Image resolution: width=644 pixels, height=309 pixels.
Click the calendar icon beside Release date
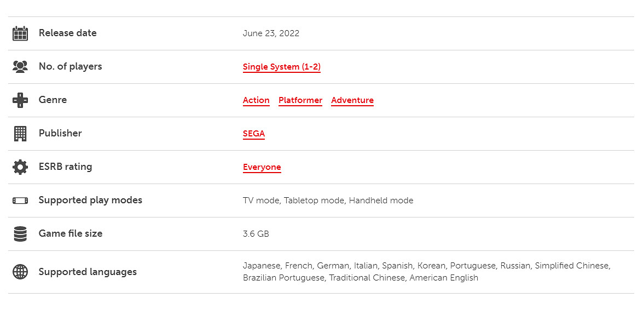(20, 33)
